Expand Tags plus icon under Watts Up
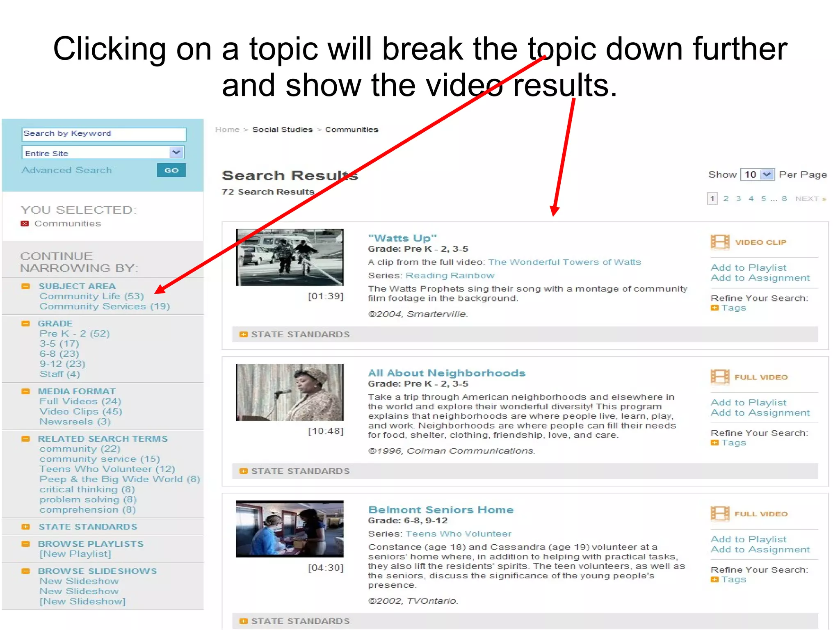Screen dimensions: 840x630 714,308
